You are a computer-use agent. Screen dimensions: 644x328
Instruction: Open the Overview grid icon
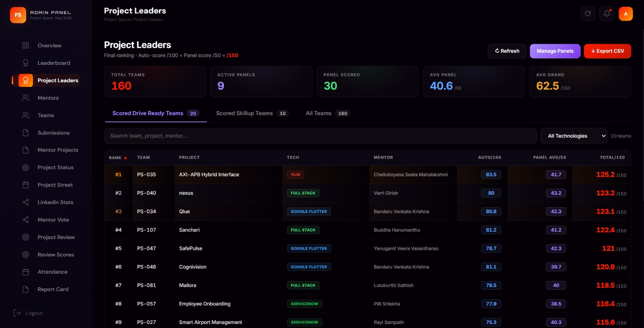pyautogui.click(x=26, y=45)
